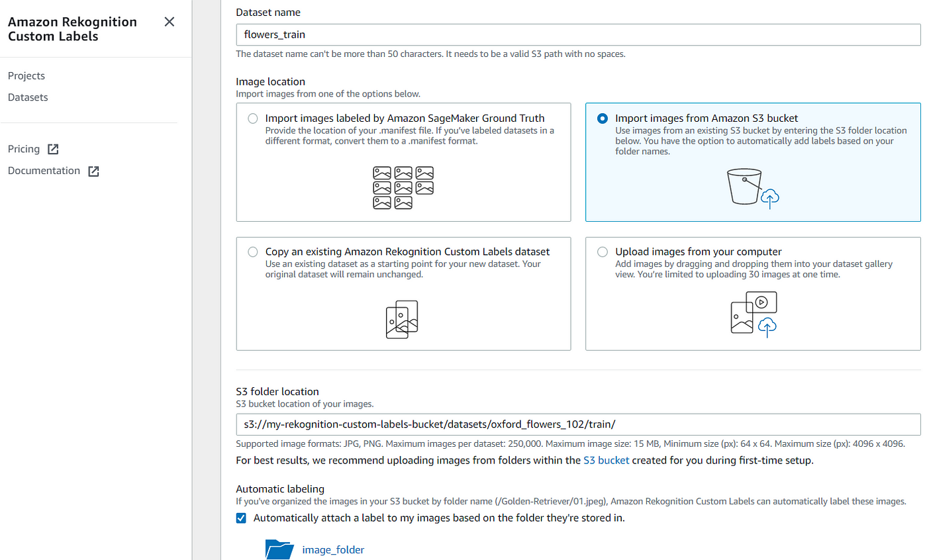The width and height of the screenshot is (927, 560).
Task: Click the Dataset name input field
Action: [578, 34]
